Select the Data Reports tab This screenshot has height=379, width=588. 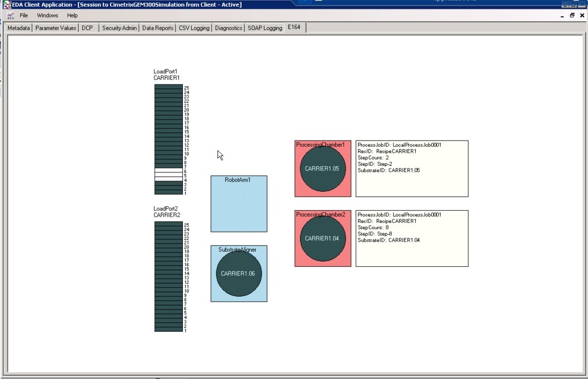pos(157,27)
